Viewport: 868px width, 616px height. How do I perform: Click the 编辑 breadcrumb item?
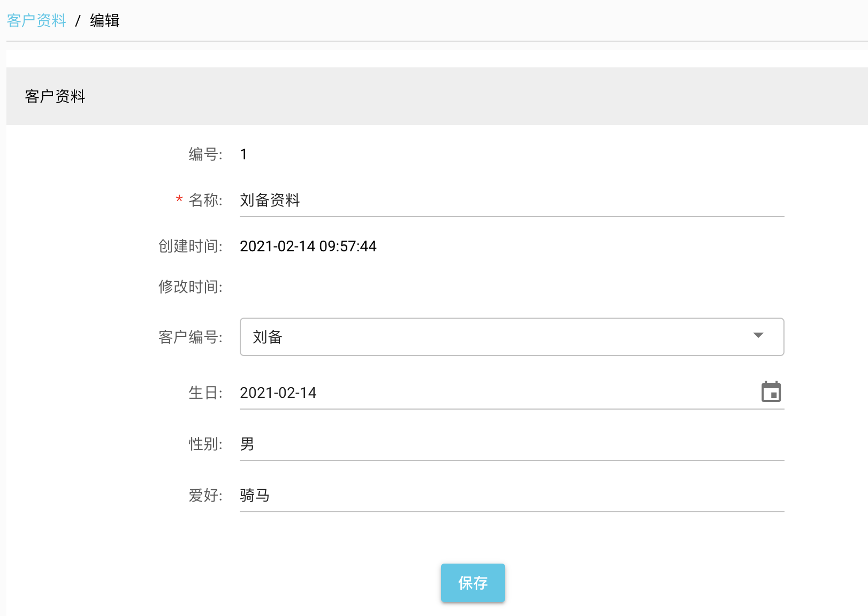104,20
